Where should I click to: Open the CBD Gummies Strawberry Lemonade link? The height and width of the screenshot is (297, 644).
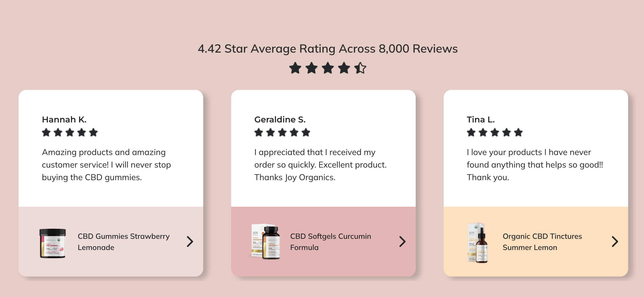click(123, 242)
